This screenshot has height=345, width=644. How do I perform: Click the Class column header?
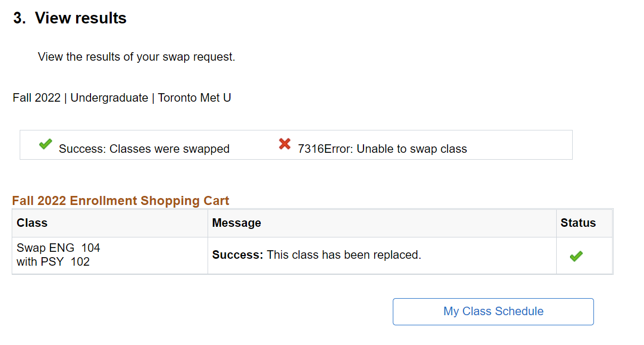click(x=32, y=223)
